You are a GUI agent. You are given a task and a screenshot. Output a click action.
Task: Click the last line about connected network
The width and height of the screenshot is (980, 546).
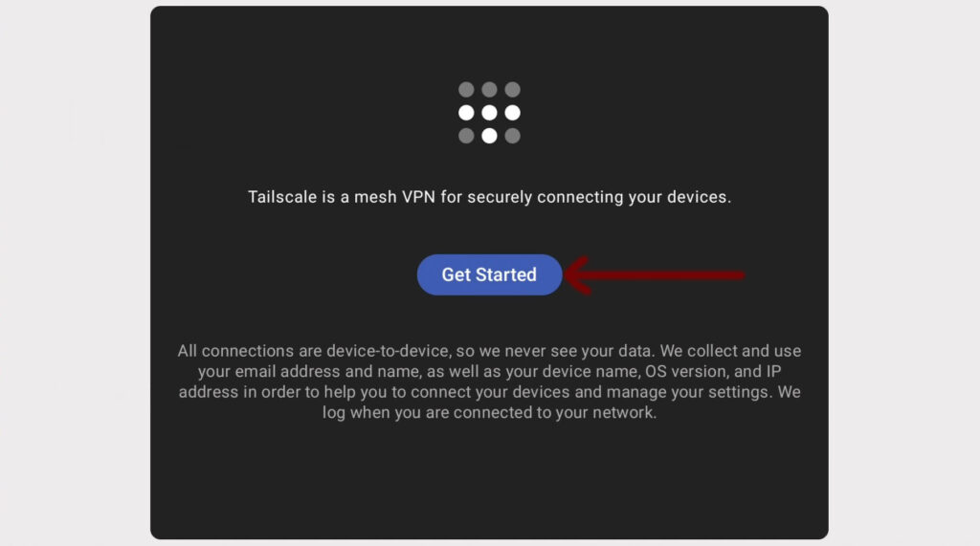[489, 412]
